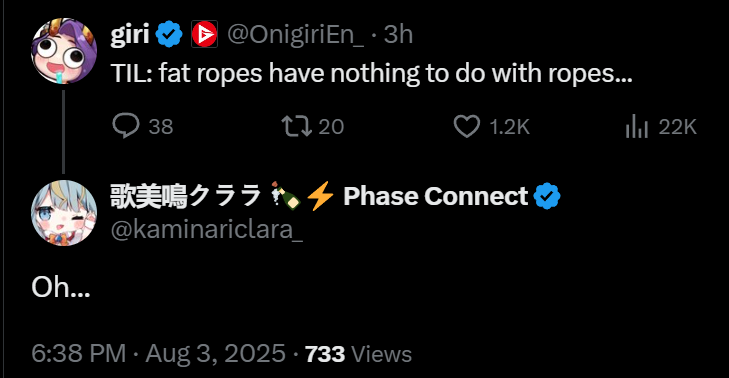Click the 733 Views count
Viewport: 729px width, 378px height.
click(358, 354)
